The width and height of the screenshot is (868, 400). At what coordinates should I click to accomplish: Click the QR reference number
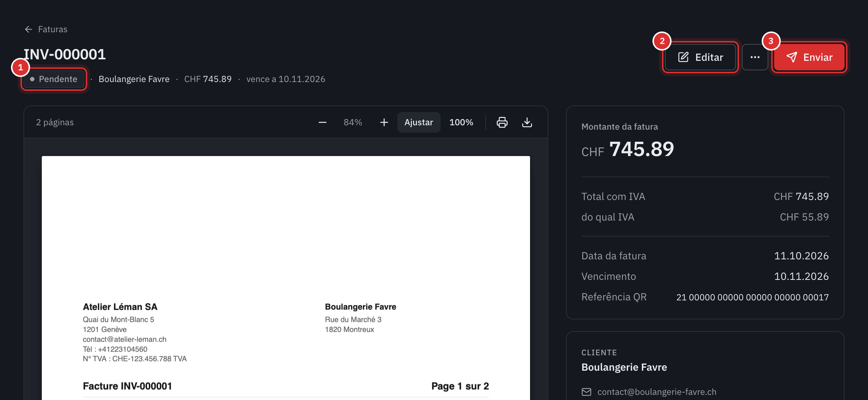753,297
